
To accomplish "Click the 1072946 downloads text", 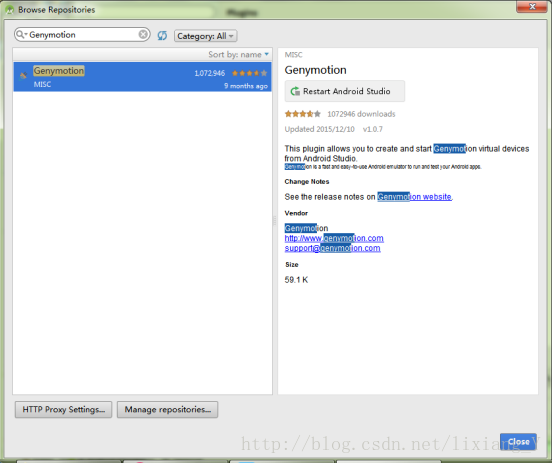I will [361, 114].
